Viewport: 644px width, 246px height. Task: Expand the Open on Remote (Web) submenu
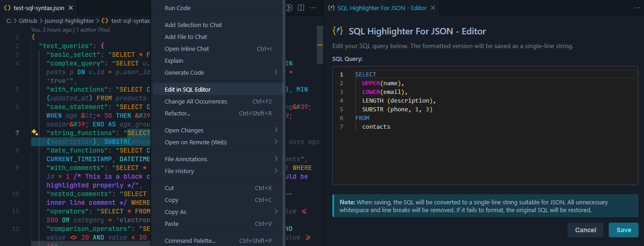click(217, 142)
